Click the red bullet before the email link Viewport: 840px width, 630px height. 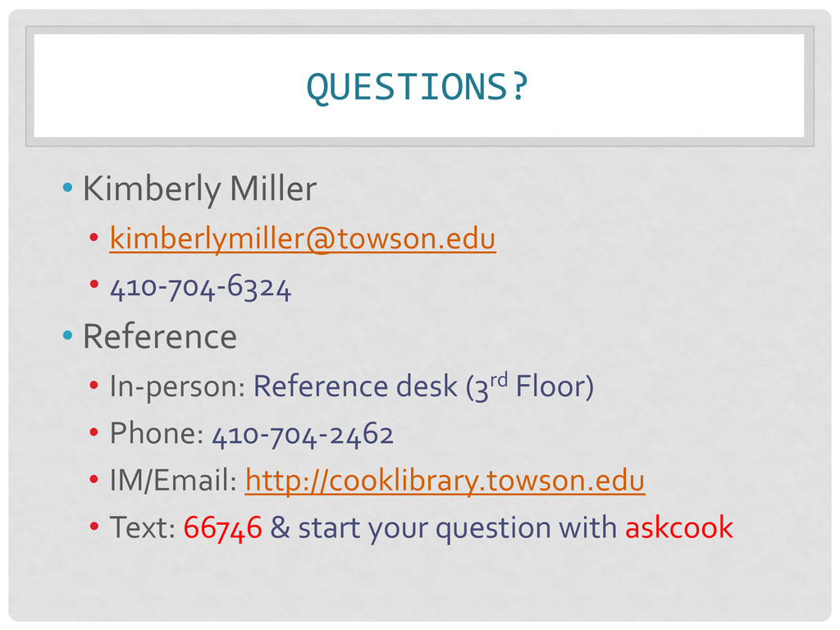click(94, 240)
